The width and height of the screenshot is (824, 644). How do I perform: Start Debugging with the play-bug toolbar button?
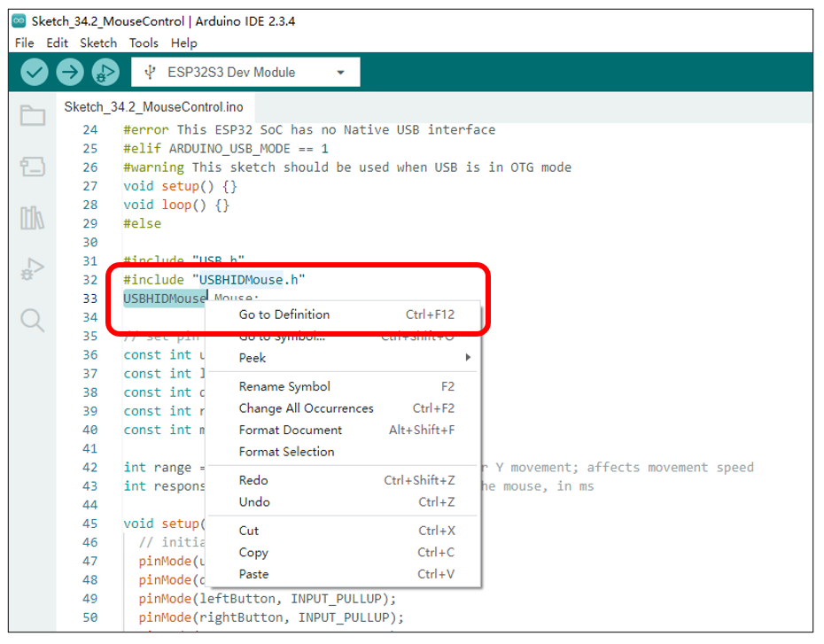coord(105,72)
